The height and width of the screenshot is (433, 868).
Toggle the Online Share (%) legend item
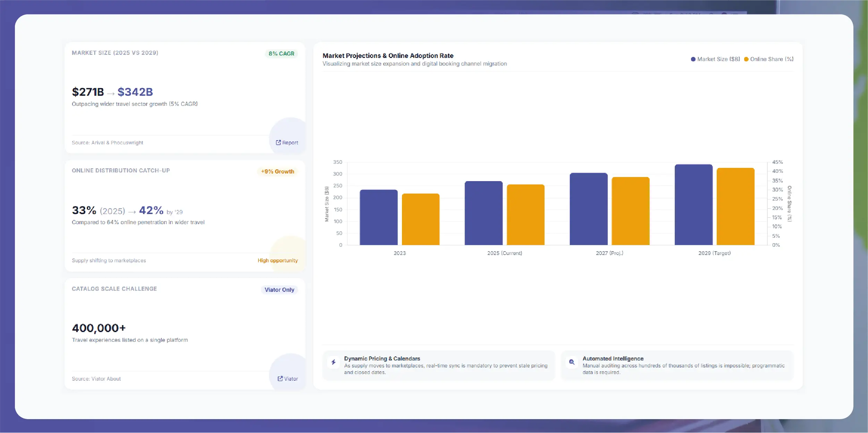point(769,59)
